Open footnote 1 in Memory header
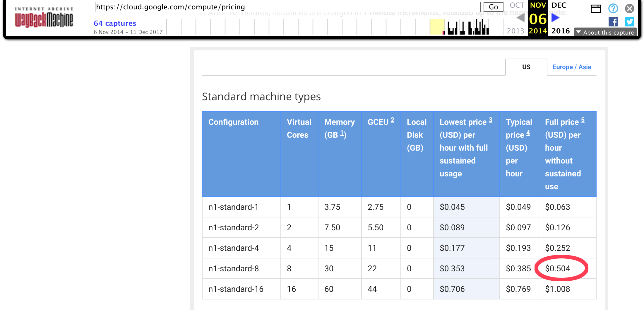The width and height of the screenshot is (644, 310). click(x=342, y=133)
